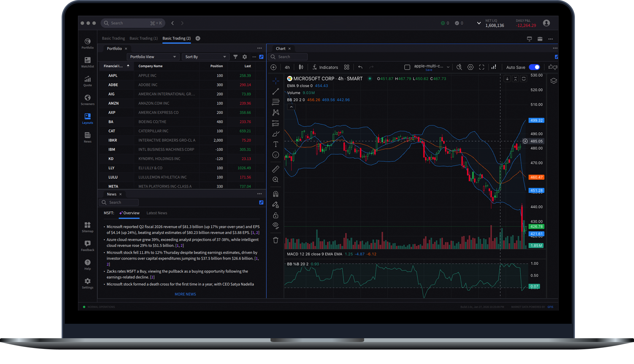Toggle the Auto Save switch

534,67
